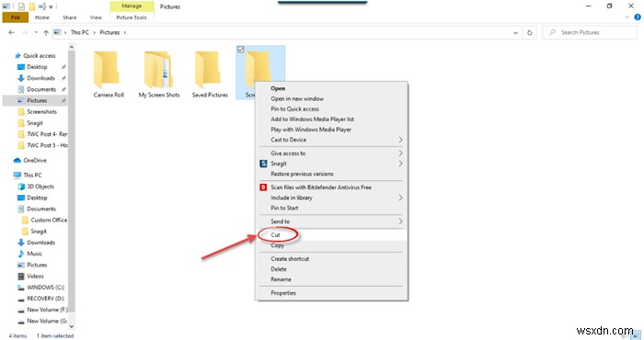Viewport: 644px width, 340px height.
Task: Click the Search Pictures field
Action: click(590, 32)
